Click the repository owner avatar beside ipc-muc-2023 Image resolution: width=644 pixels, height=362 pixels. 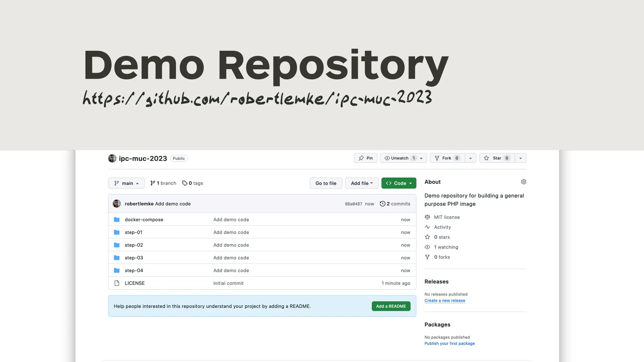(112, 158)
